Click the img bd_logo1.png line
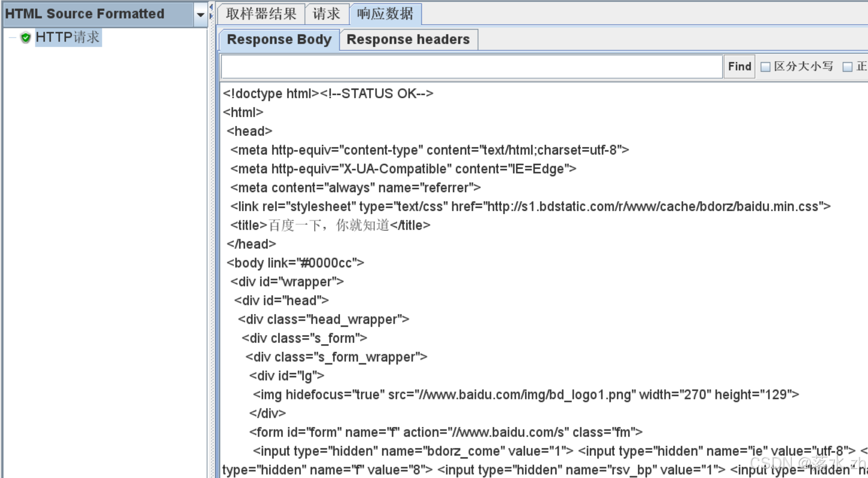868x478 pixels. (x=526, y=395)
